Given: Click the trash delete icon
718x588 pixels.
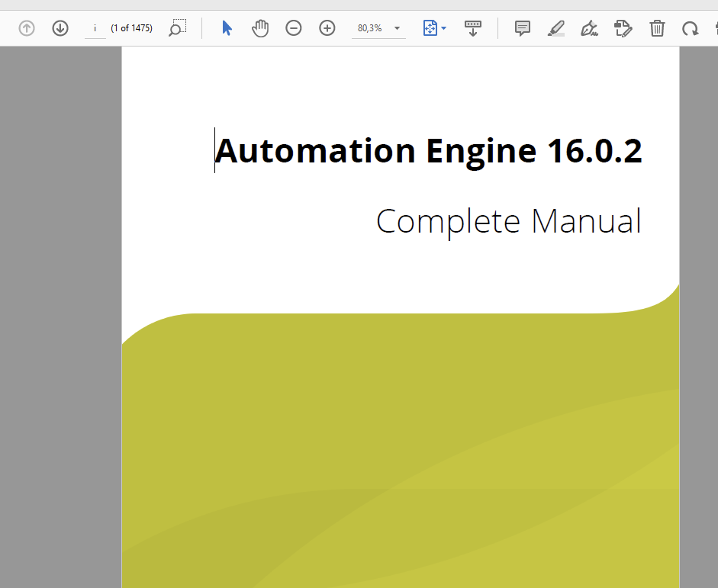Looking at the screenshot, I should (x=657, y=28).
